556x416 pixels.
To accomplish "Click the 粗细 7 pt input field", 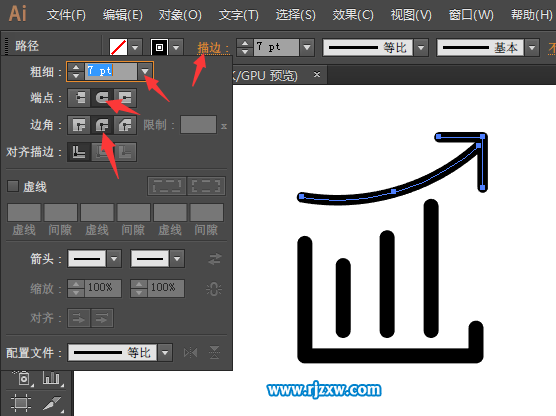I will click(111, 71).
